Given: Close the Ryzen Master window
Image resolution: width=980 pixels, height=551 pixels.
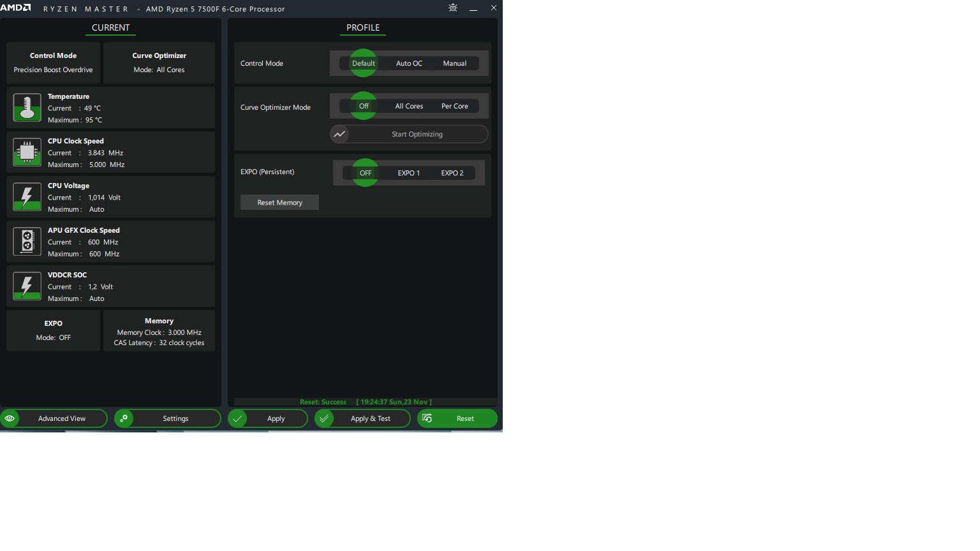Looking at the screenshot, I should (494, 8).
